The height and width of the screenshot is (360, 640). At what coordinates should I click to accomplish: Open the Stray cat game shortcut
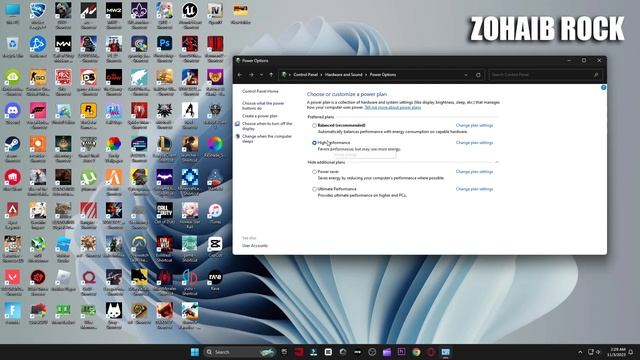point(114,315)
